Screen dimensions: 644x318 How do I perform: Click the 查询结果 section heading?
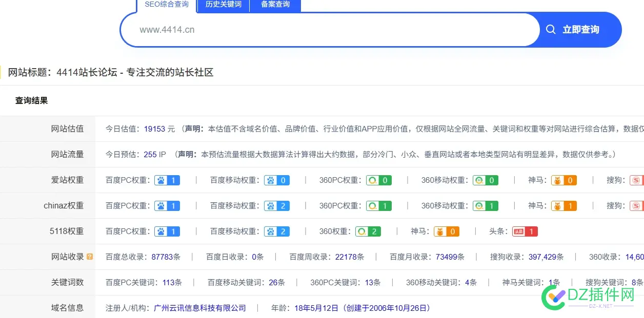31,101
